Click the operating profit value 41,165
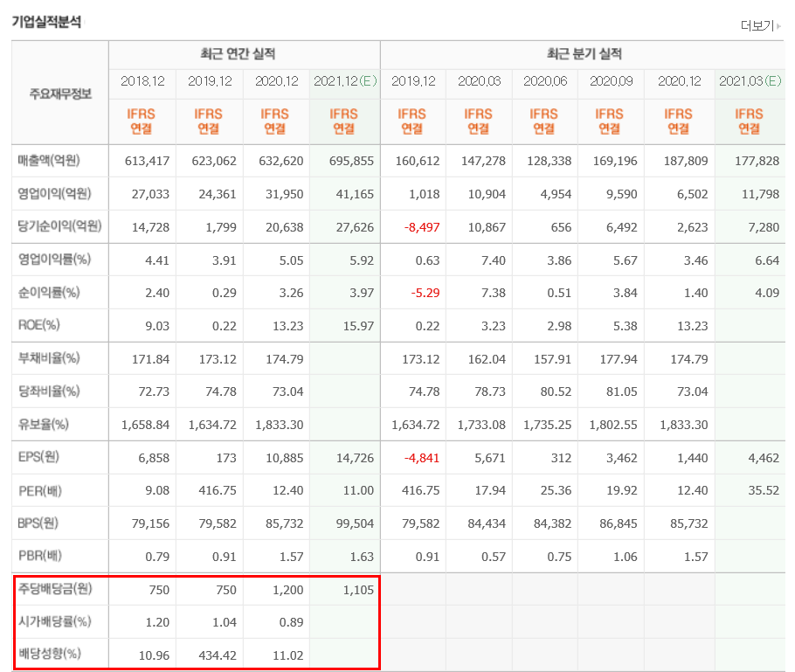Screen dimensions: 795x672 (355, 194)
